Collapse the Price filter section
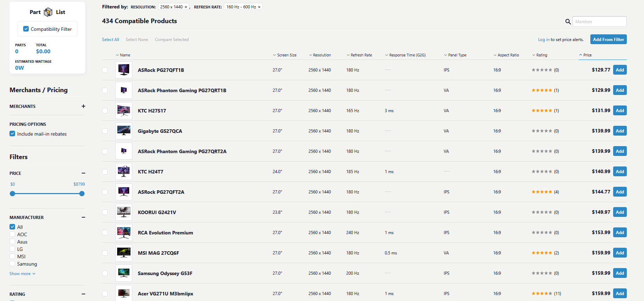Image resolution: width=644 pixels, height=301 pixels. point(83,173)
